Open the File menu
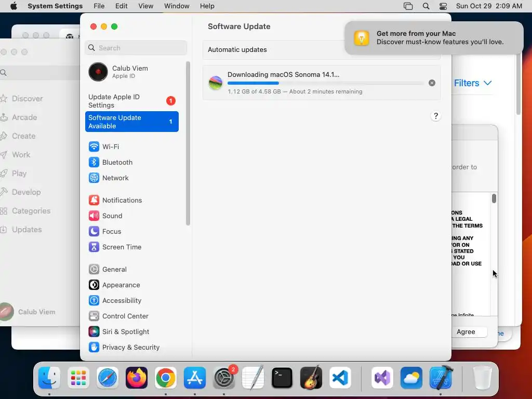532x399 pixels. tap(99, 6)
